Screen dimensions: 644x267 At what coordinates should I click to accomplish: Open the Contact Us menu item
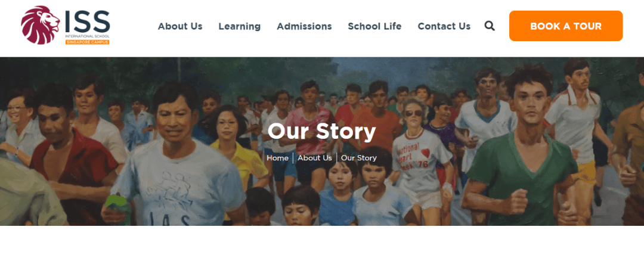tap(444, 26)
